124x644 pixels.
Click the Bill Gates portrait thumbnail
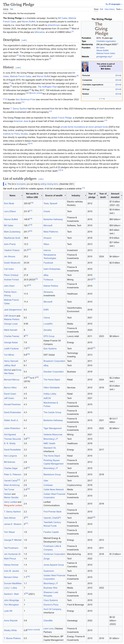85,66
